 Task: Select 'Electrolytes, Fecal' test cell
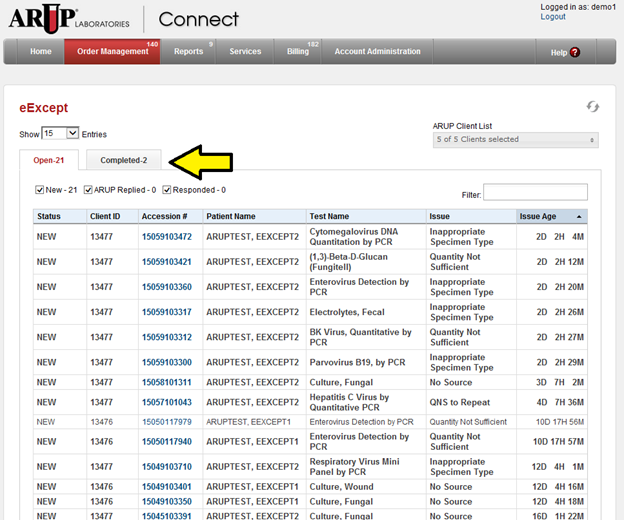click(366, 312)
